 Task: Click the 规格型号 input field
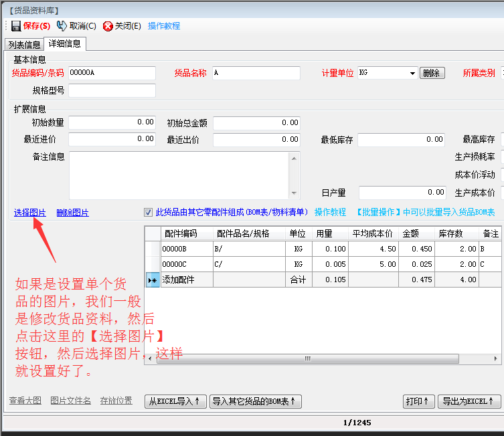[x=112, y=90]
